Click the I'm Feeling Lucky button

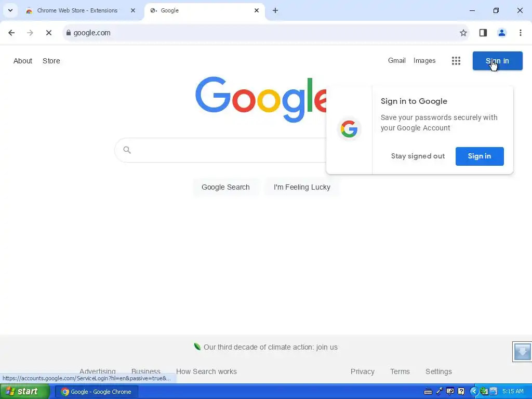point(302,187)
